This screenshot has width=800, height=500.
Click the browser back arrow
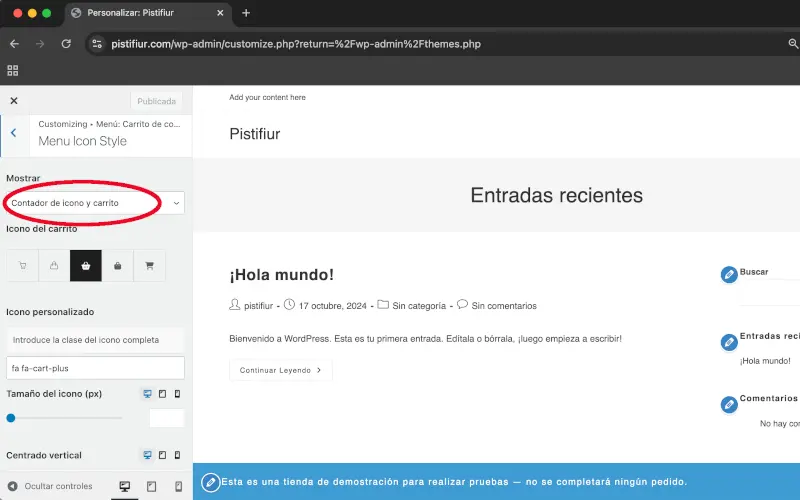click(14, 44)
